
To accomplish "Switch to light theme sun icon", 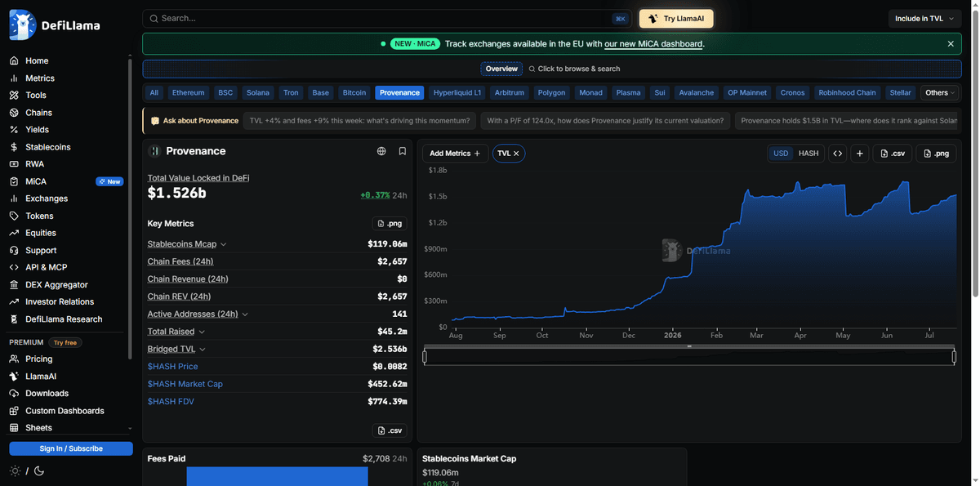I will [15, 471].
